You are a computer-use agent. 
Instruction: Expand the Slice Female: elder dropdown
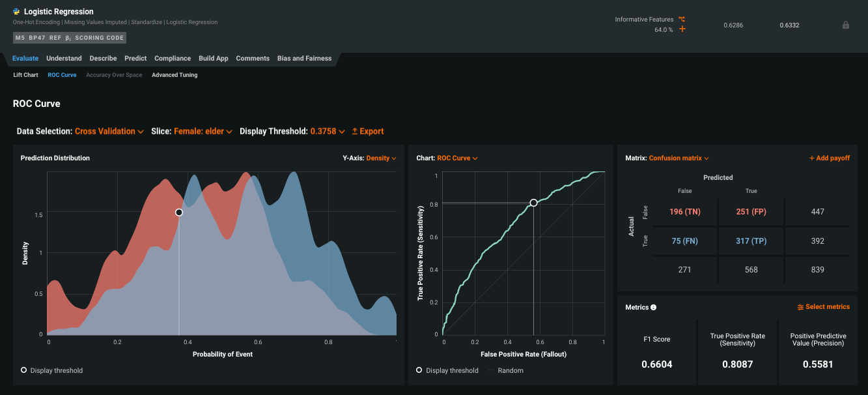tap(203, 132)
